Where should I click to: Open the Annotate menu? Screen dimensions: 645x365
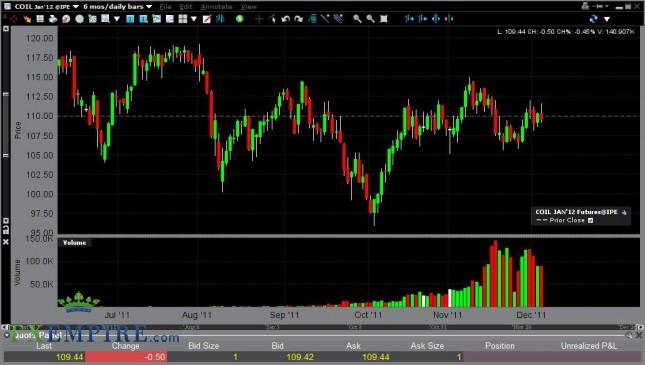[216, 7]
